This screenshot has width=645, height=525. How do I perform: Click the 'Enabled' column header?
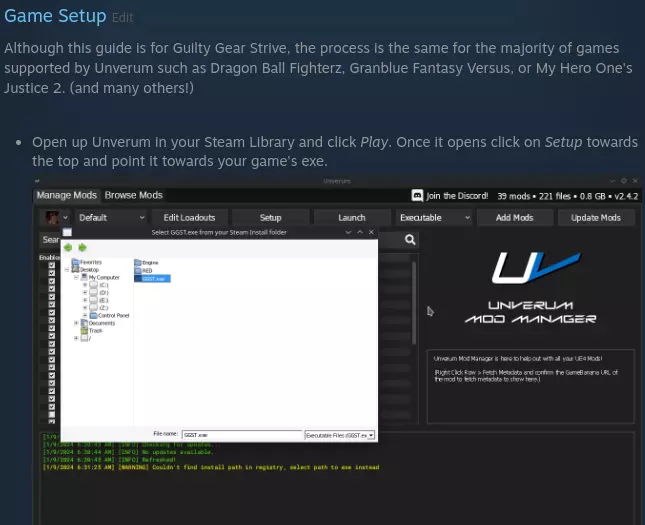click(49, 257)
